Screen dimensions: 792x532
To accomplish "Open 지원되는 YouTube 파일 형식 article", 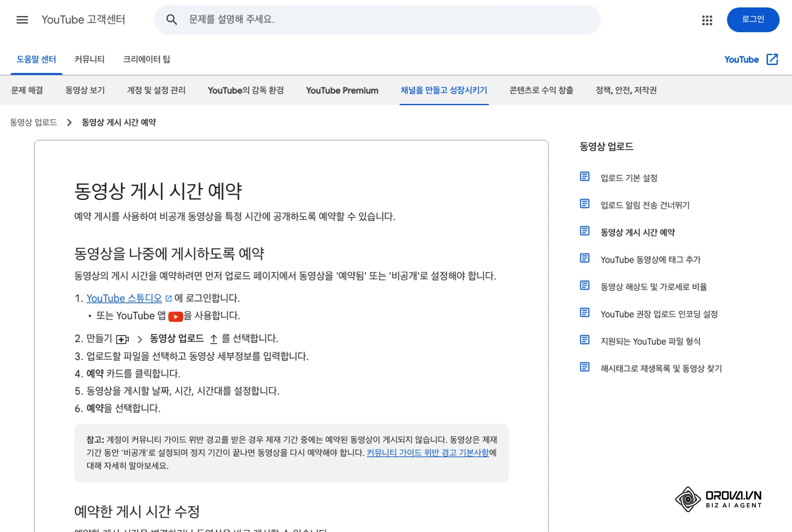I will coord(650,341).
